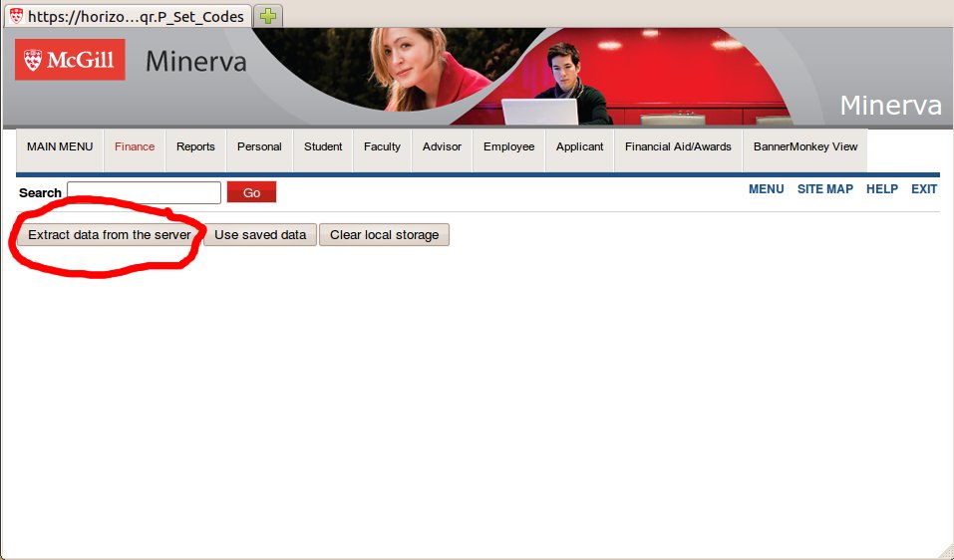This screenshot has height=560, width=954.
Task: Select the Student tab
Action: [323, 150]
